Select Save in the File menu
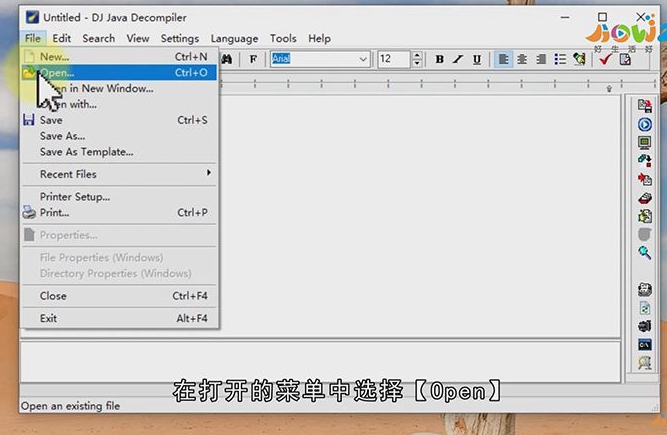Viewport: 667px width, 435px height. click(x=119, y=120)
